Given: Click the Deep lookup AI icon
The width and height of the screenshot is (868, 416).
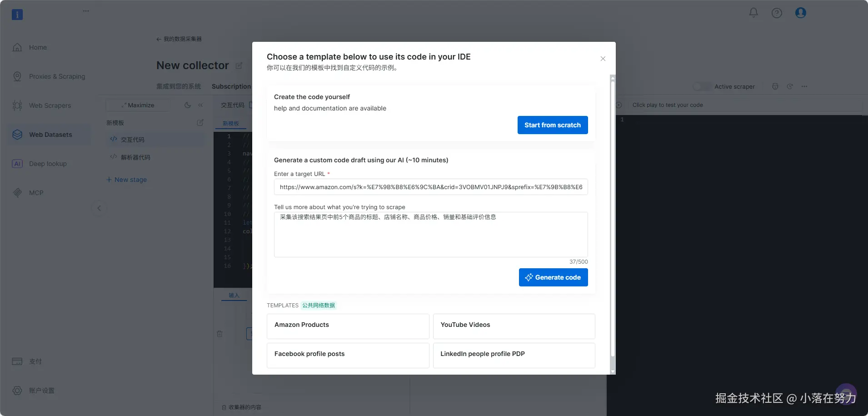Looking at the screenshot, I should pos(17,164).
